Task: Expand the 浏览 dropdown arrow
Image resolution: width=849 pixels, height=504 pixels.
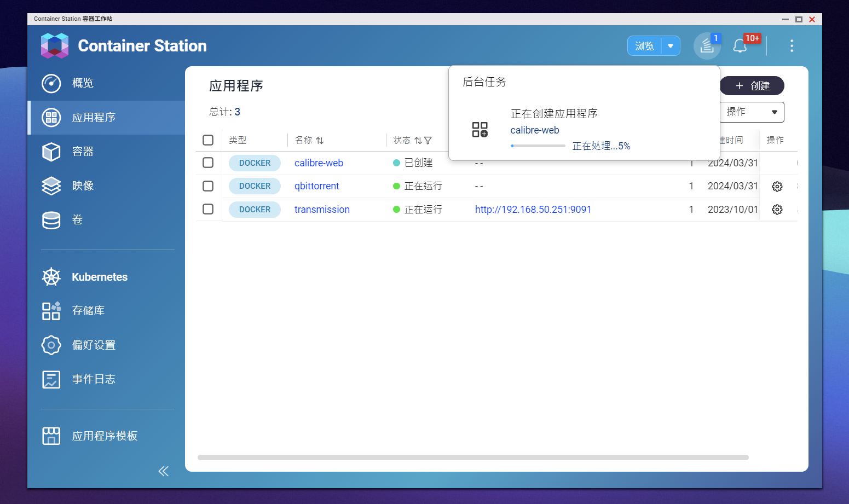Action: 671,46
